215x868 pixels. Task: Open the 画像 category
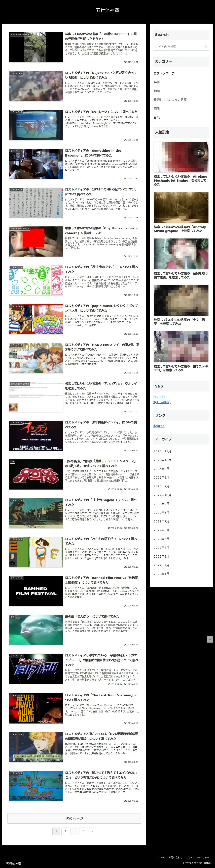pyautogui.click(x=157, y=109)
